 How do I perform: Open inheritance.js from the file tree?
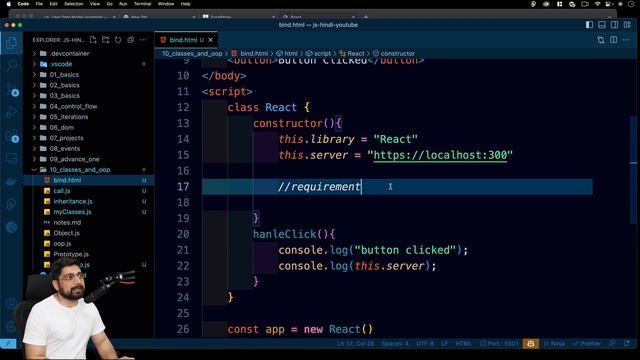pyautogui.click(x=88, y=202)
